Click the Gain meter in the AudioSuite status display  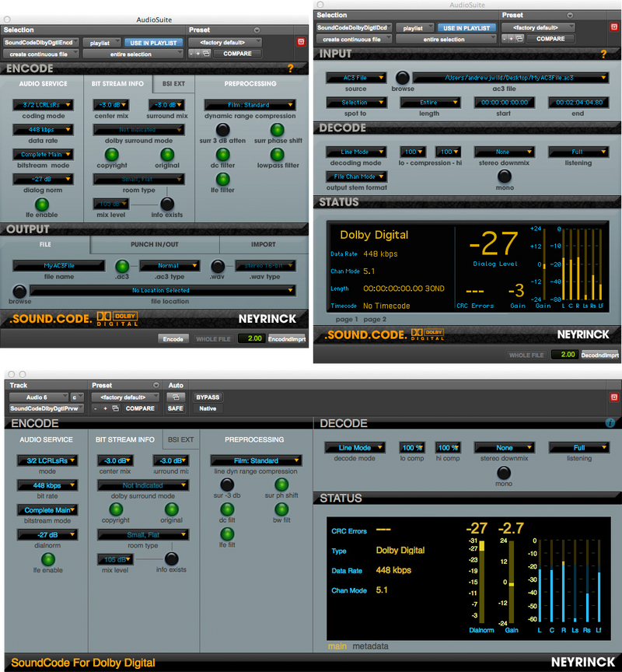click(x=544, y=264)
